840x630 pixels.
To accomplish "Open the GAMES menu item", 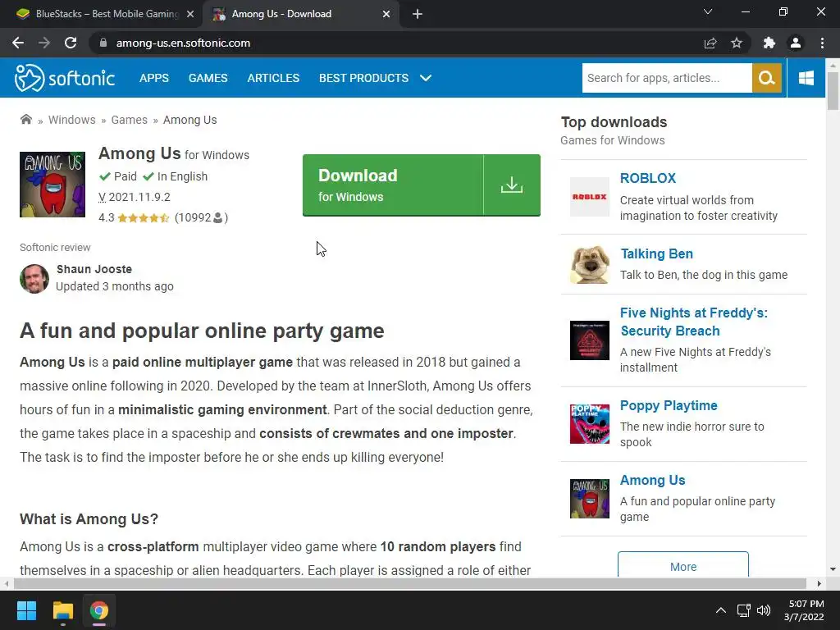I will coord(208,78).
